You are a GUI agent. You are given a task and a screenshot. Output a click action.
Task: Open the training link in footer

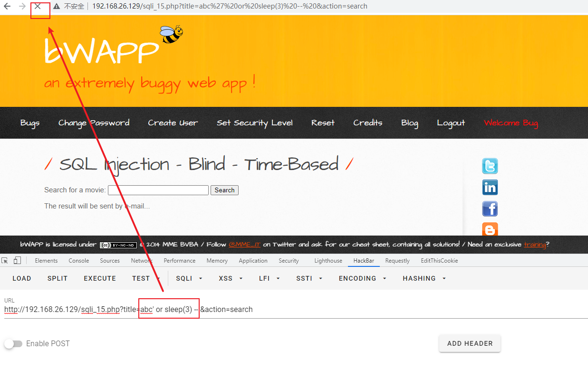tap(535, 245)
